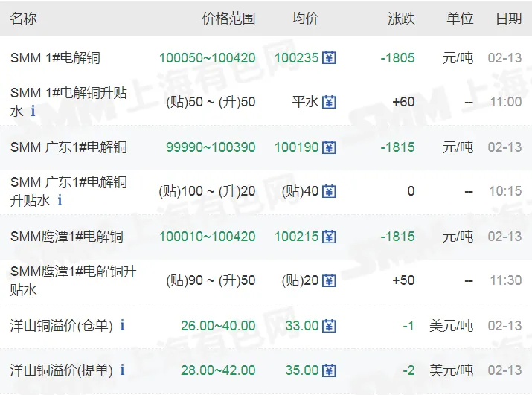The width and height of the screenshot is (532, 395).
Task: Show info for SMM 1#电解铜升贴水
Action: [x=33, y=111]
